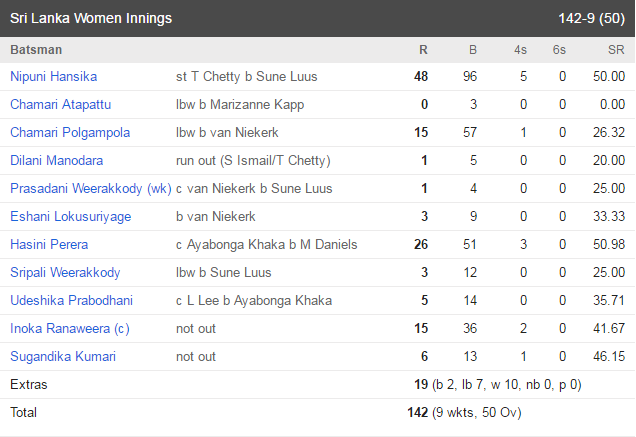Image resolution: width=636 pixels, height=437 pixels.
Task: Select Dilani Manodara player link
Action: (x=56, y=160)
